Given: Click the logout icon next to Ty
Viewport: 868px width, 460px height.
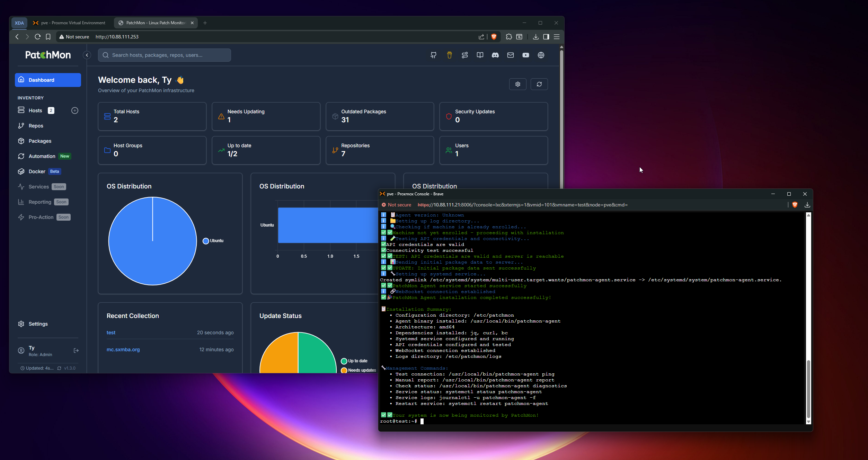Looking at the screenshot, I should pyautogui.click(x=76, y=351).
